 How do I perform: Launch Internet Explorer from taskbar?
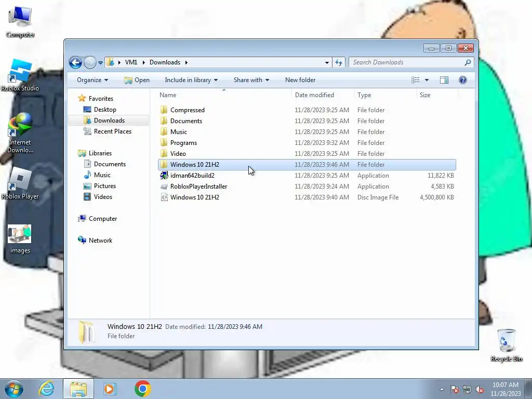point(46,389)
